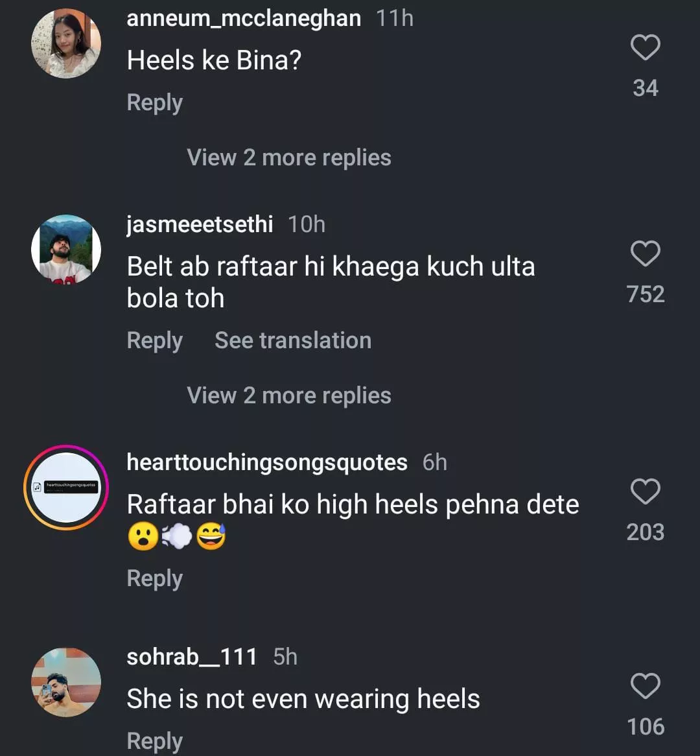Image resolution: width=700 pixels, height=756 pixels.
Task: Expand replies under "Heels ke Bina?" comment
Action: tap(288, 158)
